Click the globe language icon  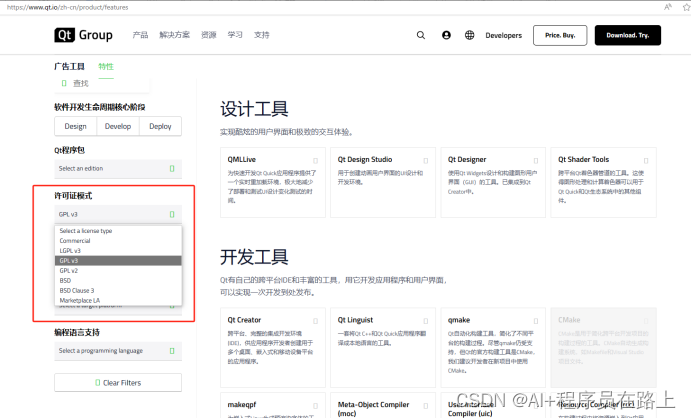coord(470,35)
